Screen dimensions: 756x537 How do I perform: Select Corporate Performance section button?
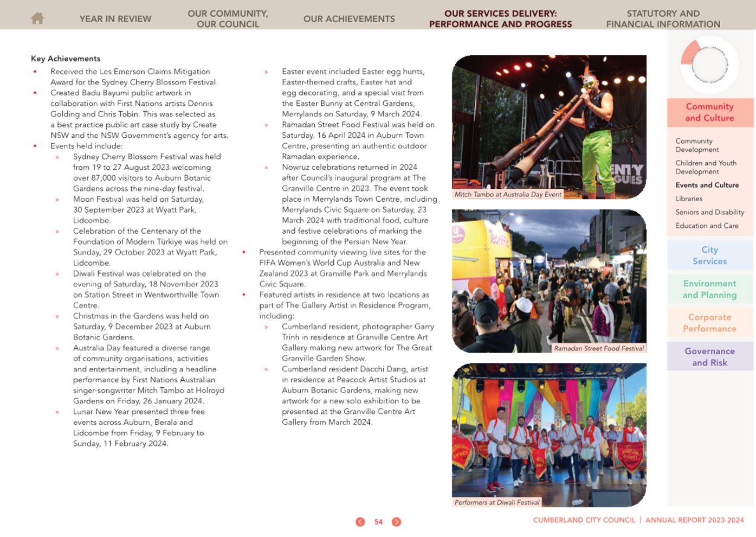710,323
